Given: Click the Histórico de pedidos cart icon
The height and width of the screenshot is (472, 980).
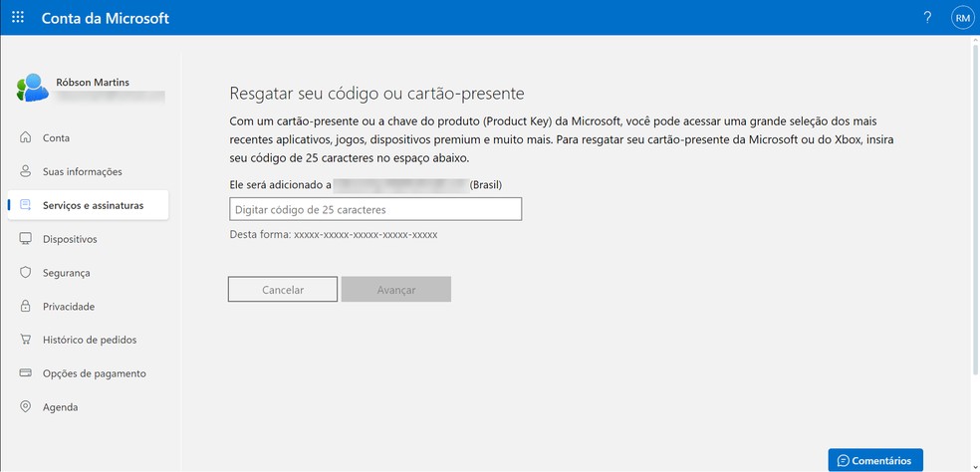Looking at the screenshot, I should click(26, 340).
